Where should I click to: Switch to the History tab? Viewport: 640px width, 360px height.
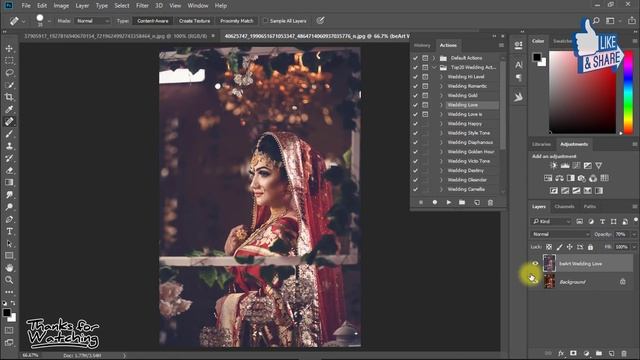[422, 45]
